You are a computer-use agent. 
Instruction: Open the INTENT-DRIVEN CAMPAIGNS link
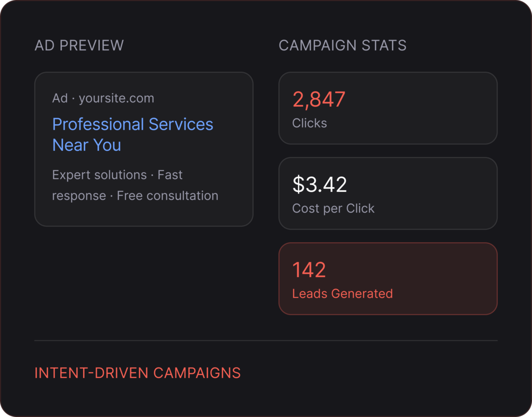[x=137, y=373]
